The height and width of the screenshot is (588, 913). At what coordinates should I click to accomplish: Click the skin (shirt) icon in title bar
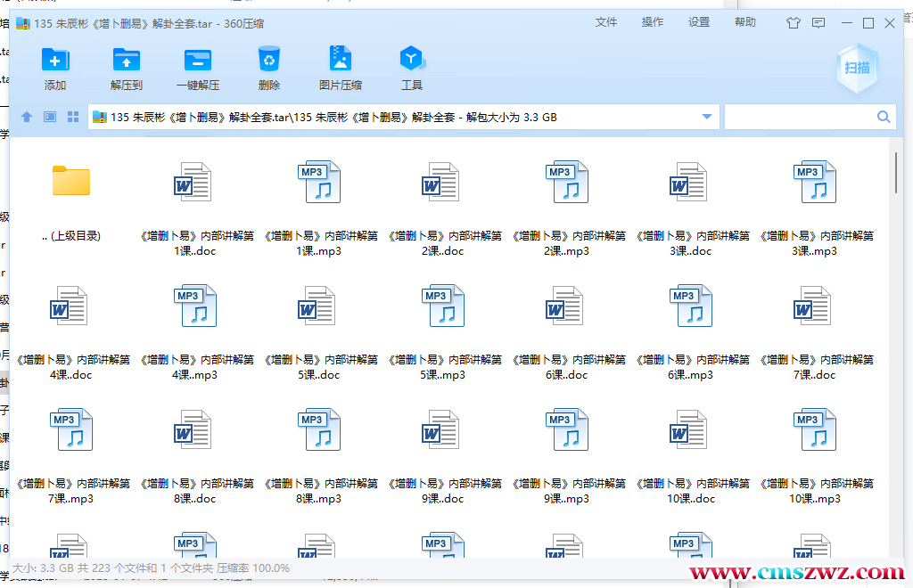pyautogui.click(x=793, y=23)
